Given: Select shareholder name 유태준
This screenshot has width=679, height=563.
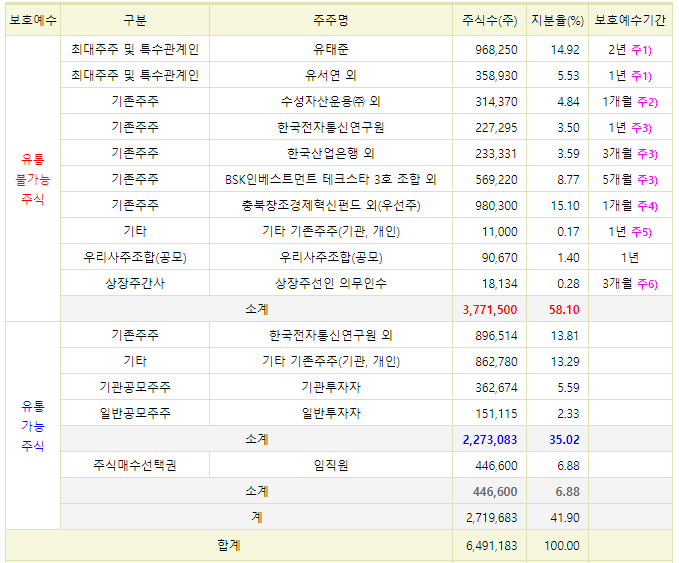Looking at the screenshot, I should (331, 49).
